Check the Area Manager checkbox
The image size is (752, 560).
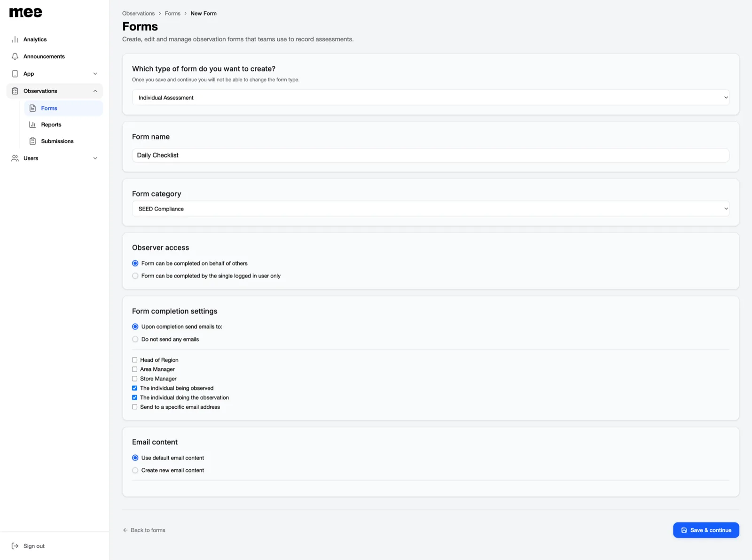[x=135, y=369]
